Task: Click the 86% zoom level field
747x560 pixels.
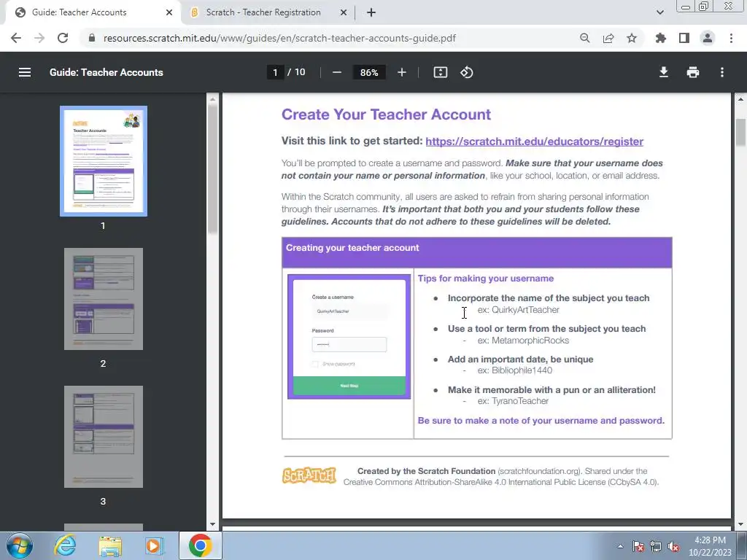Action: (369, 72)
